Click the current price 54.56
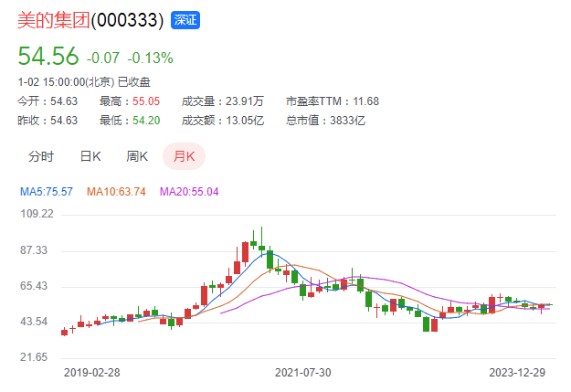This screenshot has height=392, width=571. pos(48,56)
